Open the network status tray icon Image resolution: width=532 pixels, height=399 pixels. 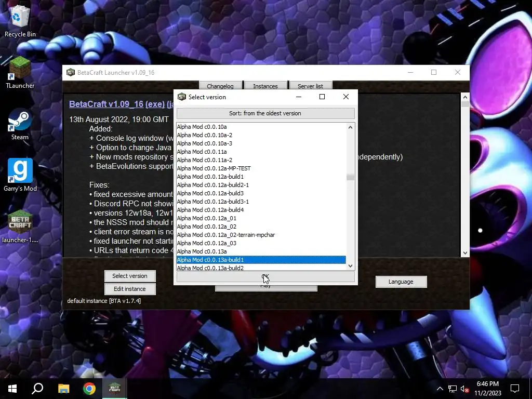pyautogui.click(x=453, y=389)
